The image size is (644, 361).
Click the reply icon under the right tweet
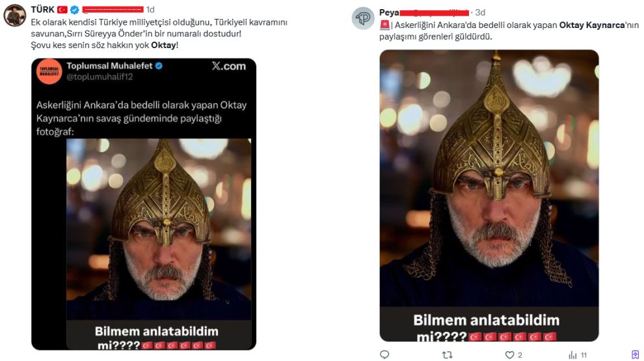(384, 354)
